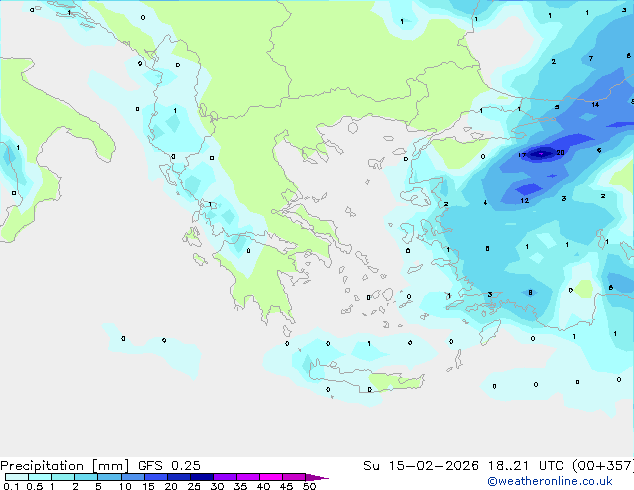The image size is (634, 490).
Task: Click the "0.1" label under the legend
Action: 11,486
